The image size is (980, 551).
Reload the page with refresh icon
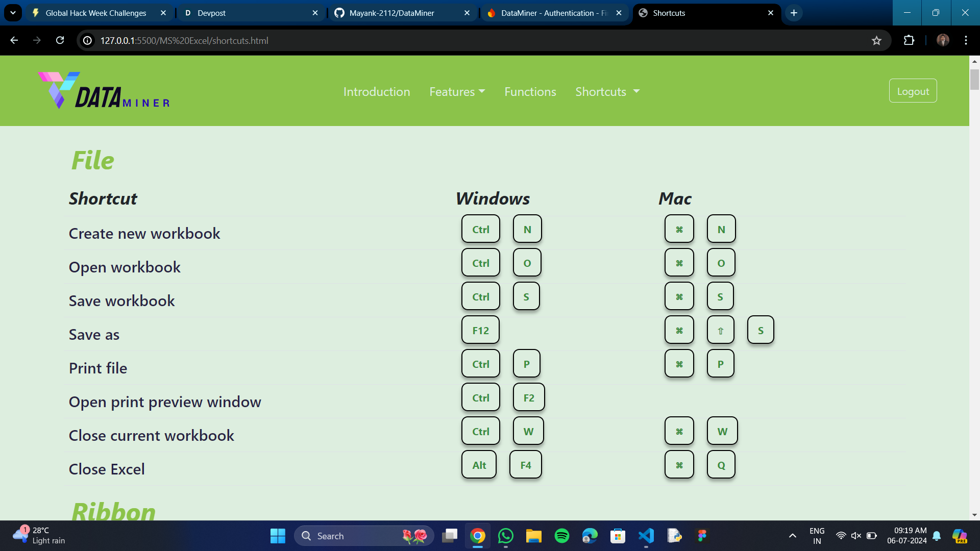[x=60, y=40]
